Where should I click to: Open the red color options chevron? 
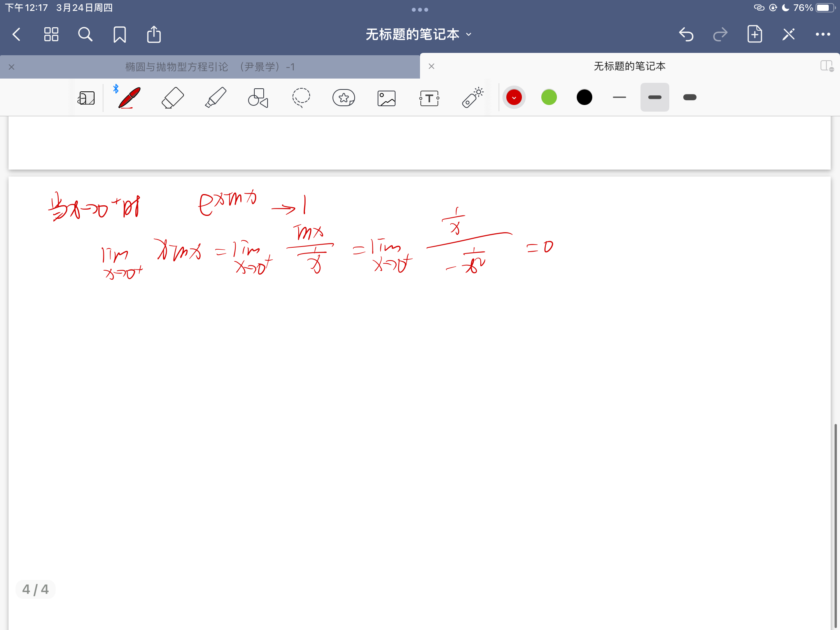pos(514,98)
